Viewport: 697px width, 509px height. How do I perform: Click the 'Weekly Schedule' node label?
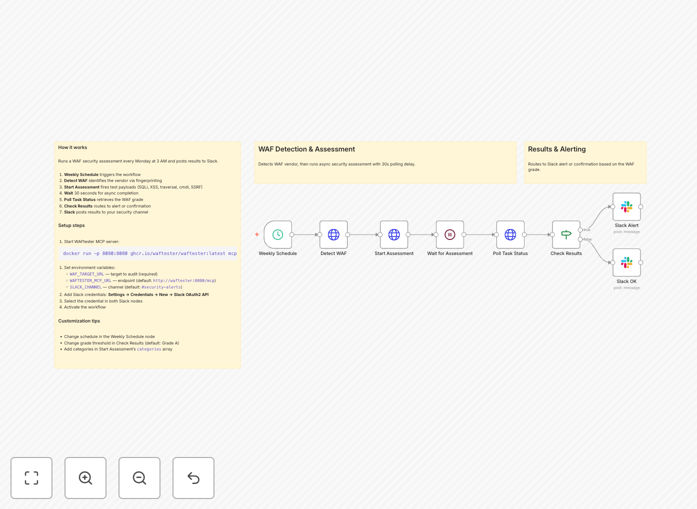point(278,253)
